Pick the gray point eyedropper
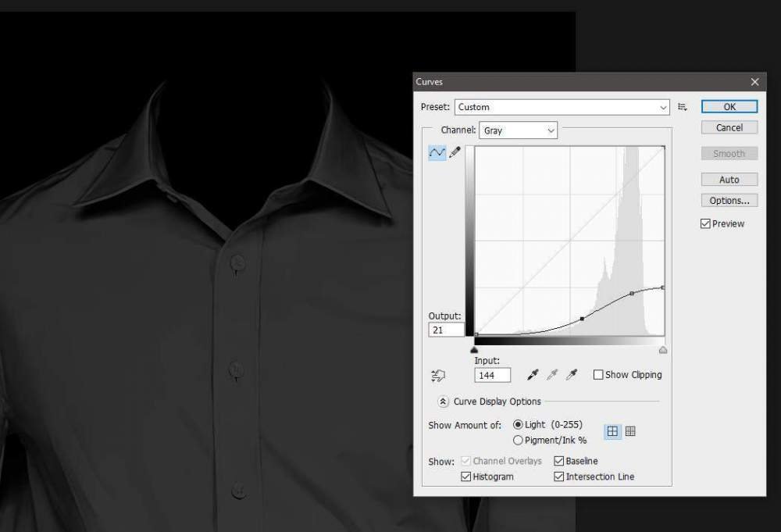 [x=552, y=375]
